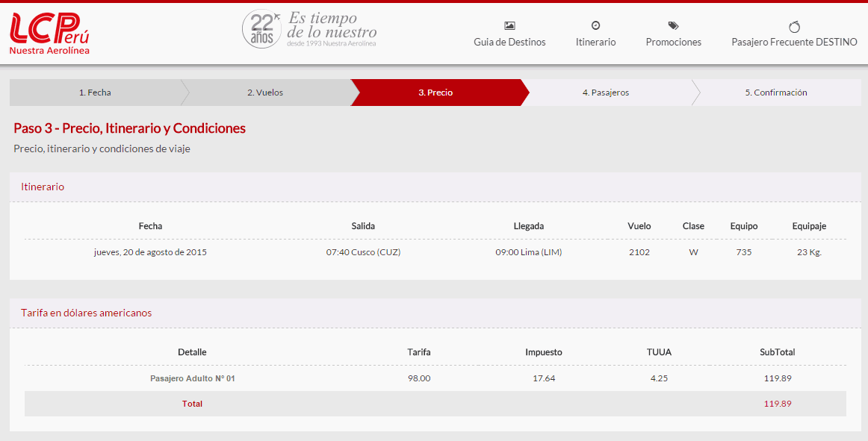Advance to step 4. Pasajeros
This screenshot has width=868, height=441.
pos(605,93)
